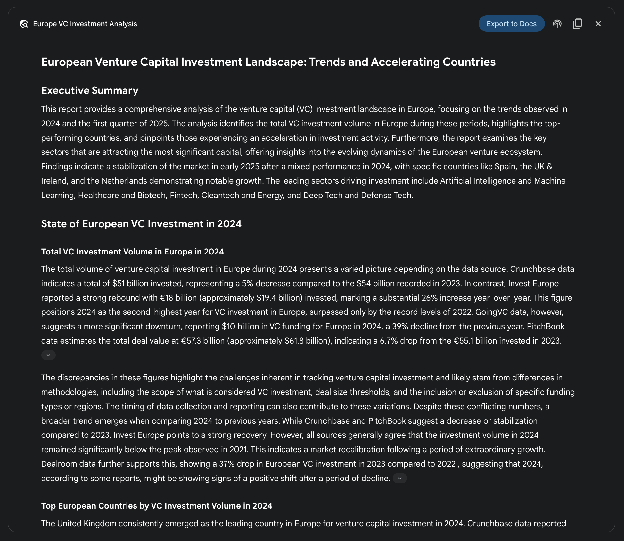Click the line starting 'The United Kingdom consistently emerged'

[x=304, y=523]
